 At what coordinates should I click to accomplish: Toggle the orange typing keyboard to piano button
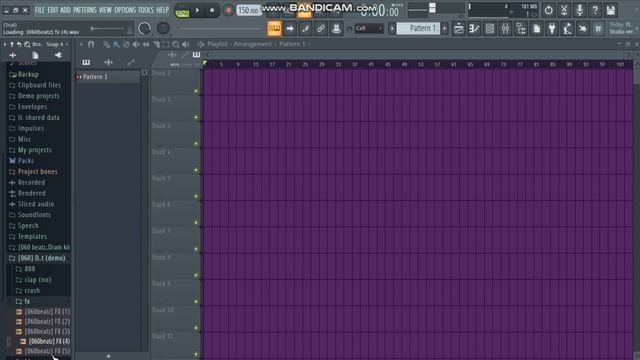pyautogui.click(x=274, y=29)
